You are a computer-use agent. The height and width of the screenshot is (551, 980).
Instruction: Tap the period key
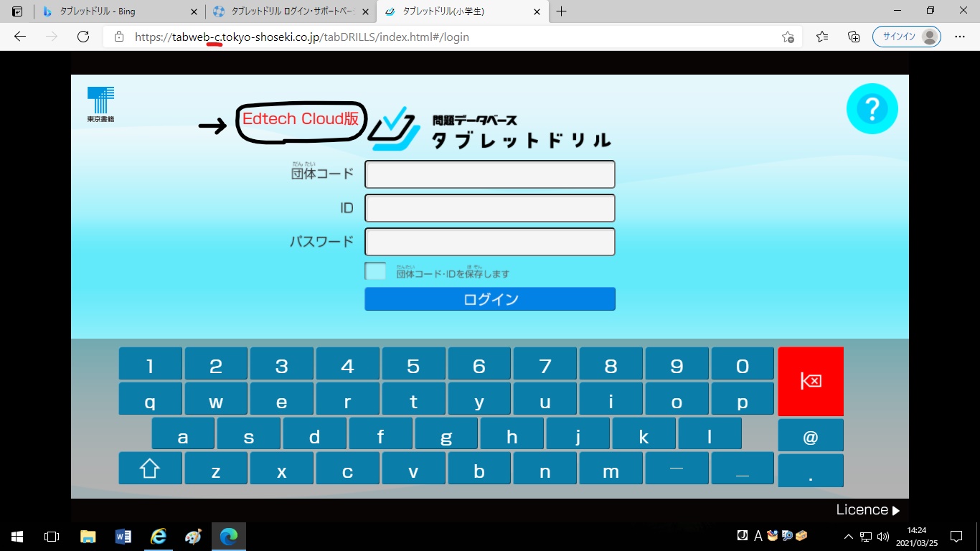point(811,471)
